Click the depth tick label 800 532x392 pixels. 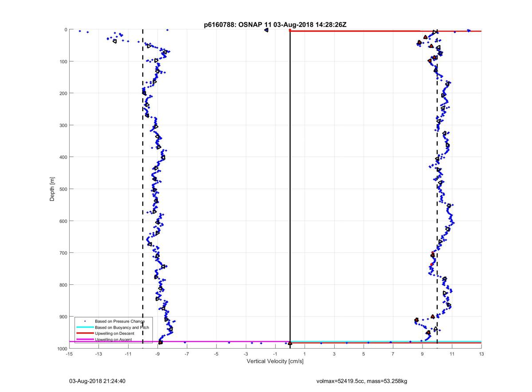click(63, 285)
